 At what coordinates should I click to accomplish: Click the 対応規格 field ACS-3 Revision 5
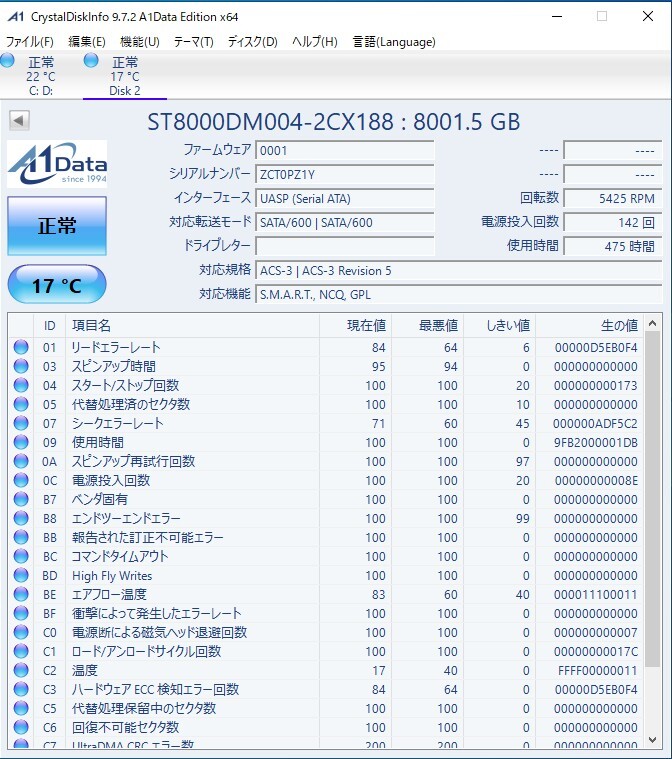click(x=458, y=270)
